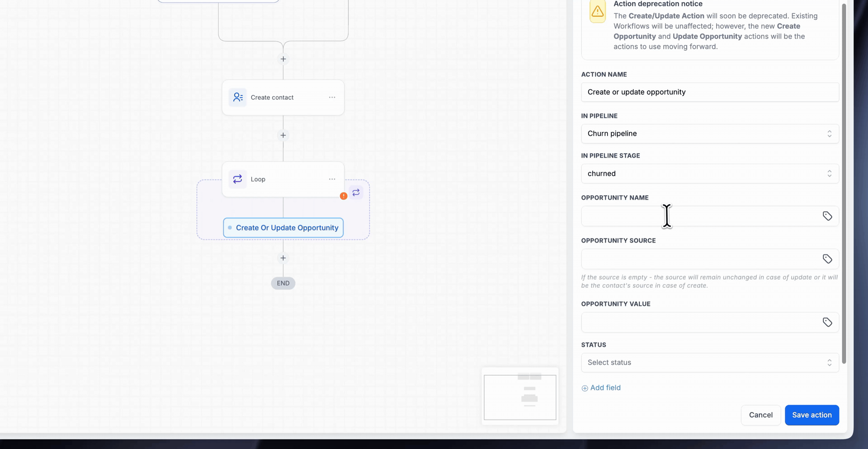Add step above Create contact node

283,59
